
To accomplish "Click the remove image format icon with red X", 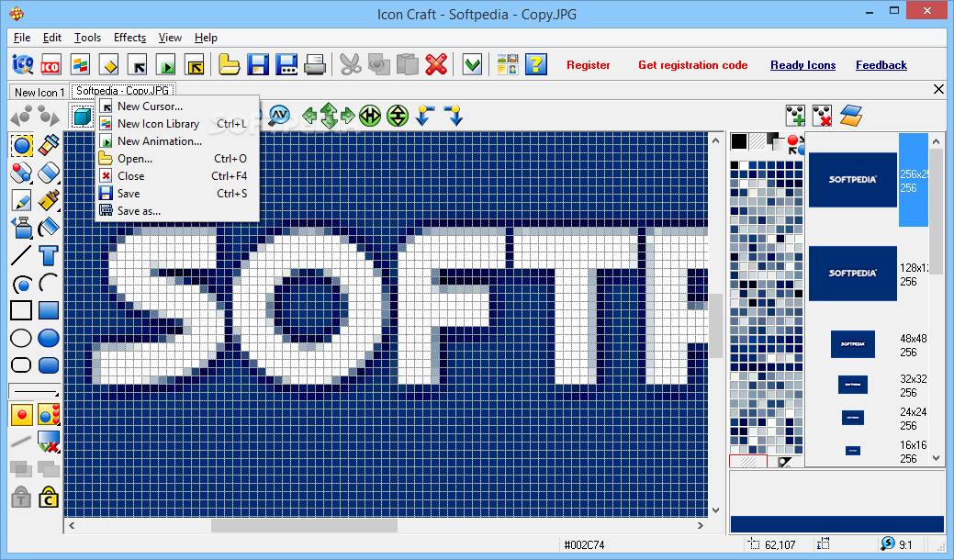I will 823,116.
